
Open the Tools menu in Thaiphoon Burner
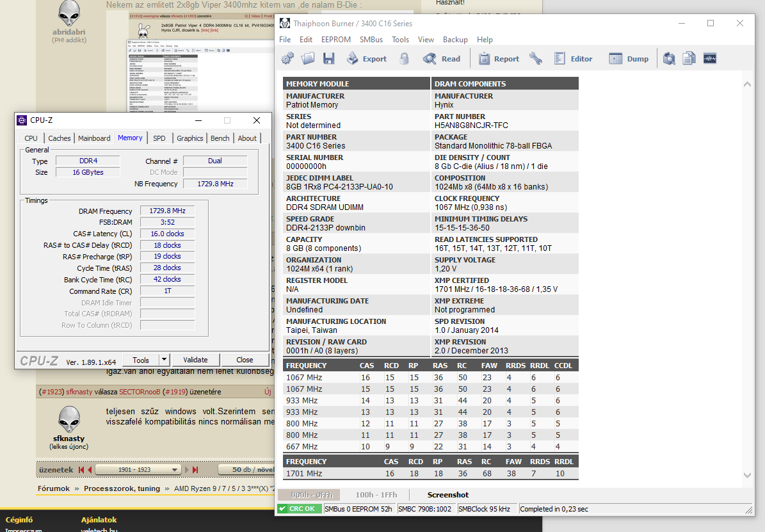click(400, 40)
